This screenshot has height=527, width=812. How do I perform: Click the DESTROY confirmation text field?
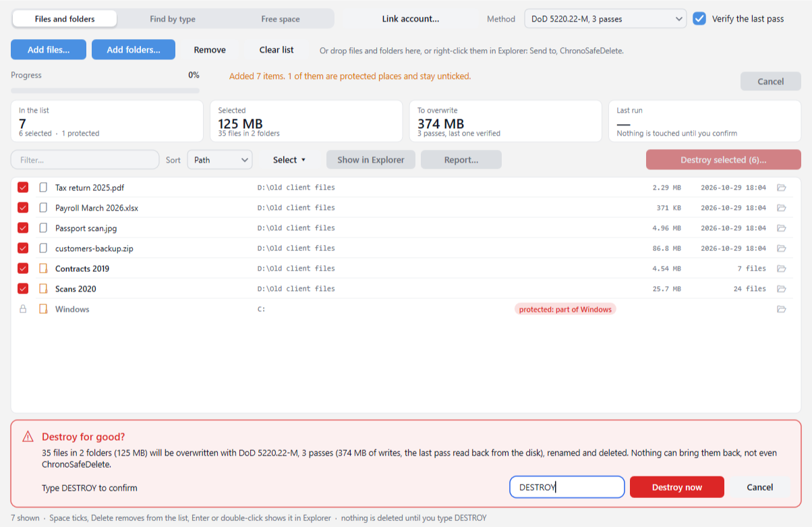567,487
